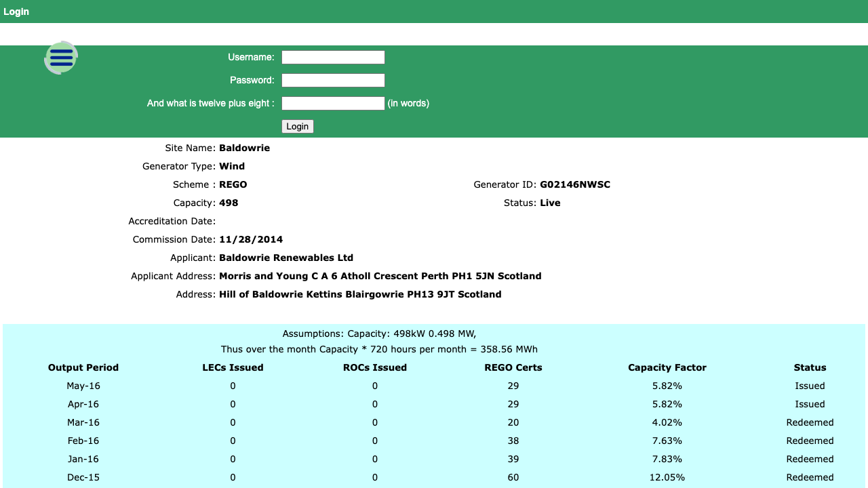Viewport: 868px width, 488px height.
Task: Click inside the Username input field
Action: pos(333,57)
